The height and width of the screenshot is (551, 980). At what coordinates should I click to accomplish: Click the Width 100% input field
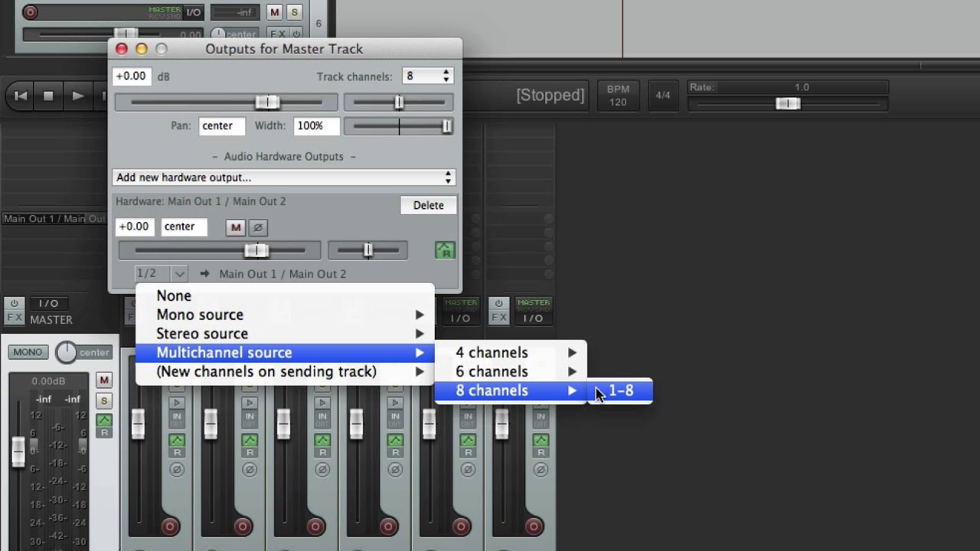[x=316, y=126]
